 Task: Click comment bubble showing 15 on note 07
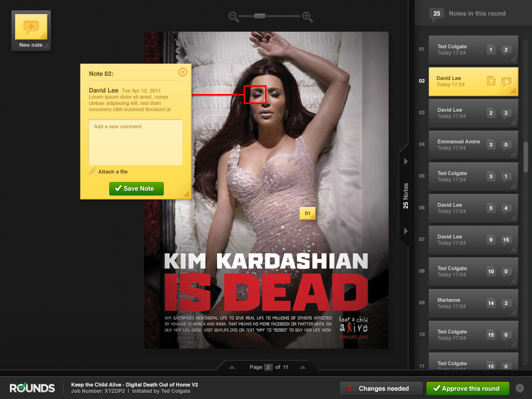click(x=506, y=240)
